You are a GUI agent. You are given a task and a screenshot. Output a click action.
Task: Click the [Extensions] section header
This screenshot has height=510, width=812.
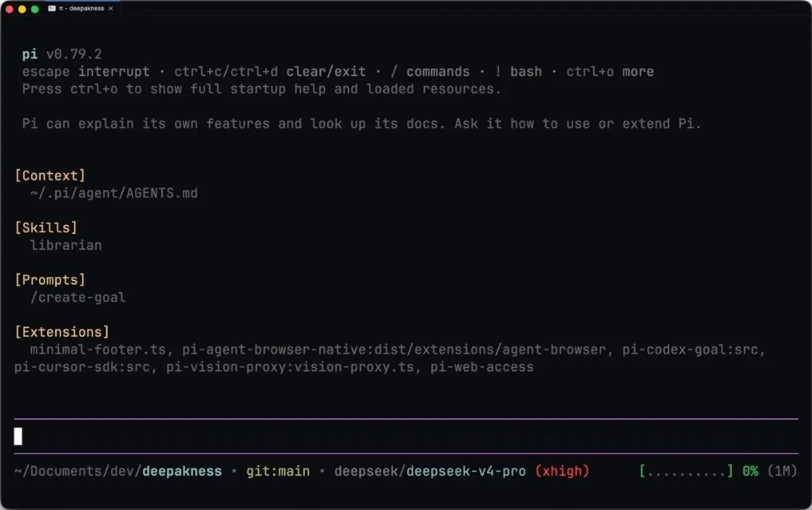tap(62, 332)
